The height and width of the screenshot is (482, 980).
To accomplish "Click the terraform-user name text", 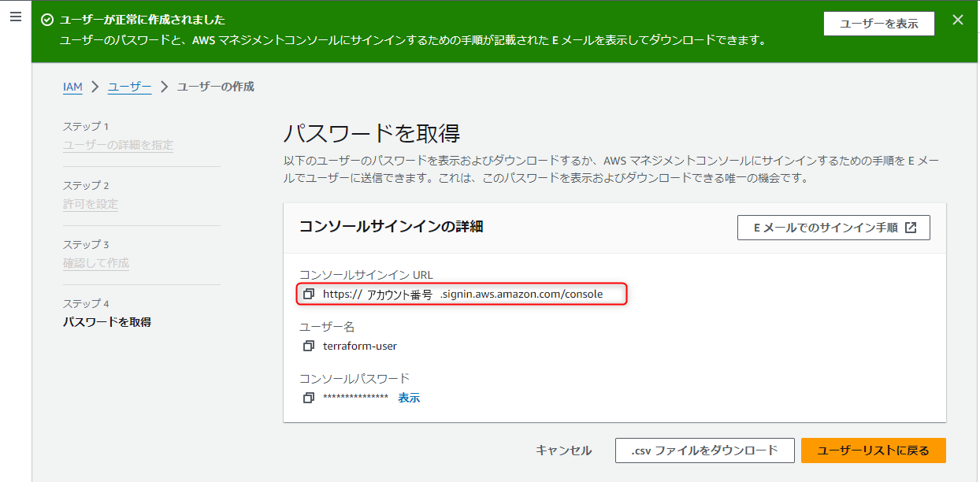I will tap(360, 346).
